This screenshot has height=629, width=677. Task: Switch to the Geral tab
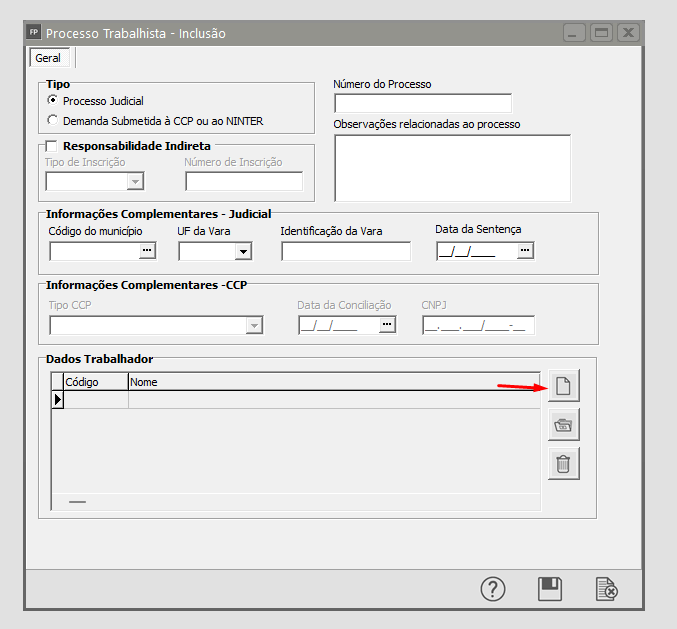tap(48, 58)
